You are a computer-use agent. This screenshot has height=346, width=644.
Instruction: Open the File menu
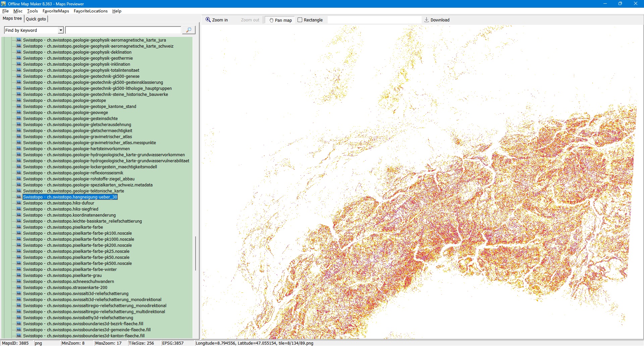(5, 11)
